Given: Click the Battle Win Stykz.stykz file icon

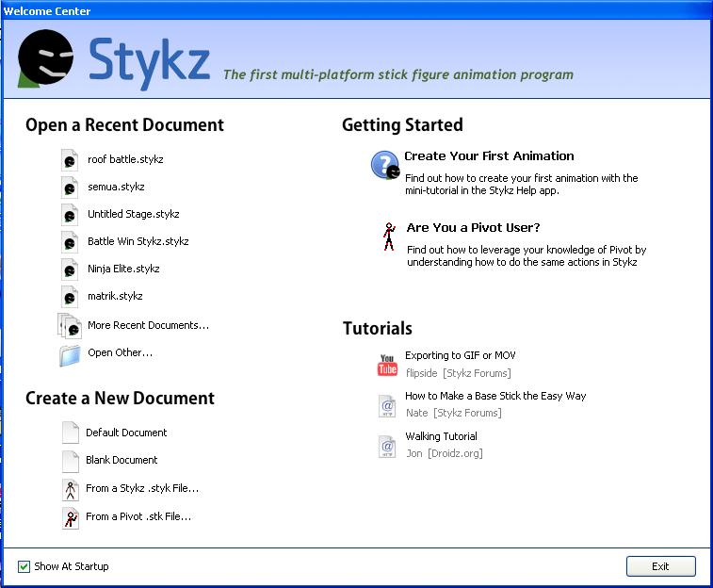Looking at the screenshot, I should (x=70, y=242).
